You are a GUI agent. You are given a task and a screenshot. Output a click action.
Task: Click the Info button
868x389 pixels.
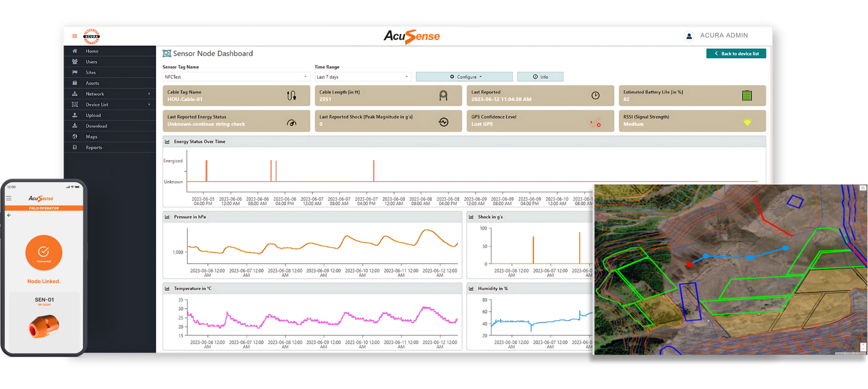(x=540, y=77)
